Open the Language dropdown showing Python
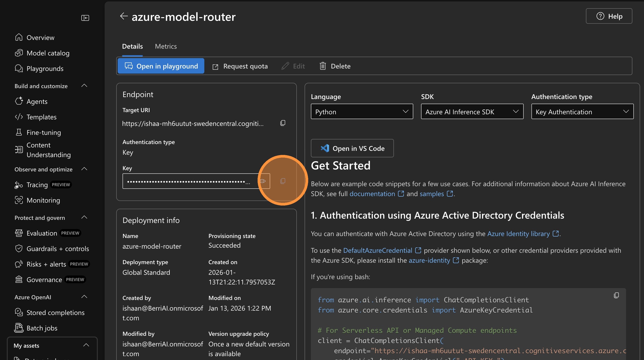Viewport: 644px width, 360px height. 362,112
